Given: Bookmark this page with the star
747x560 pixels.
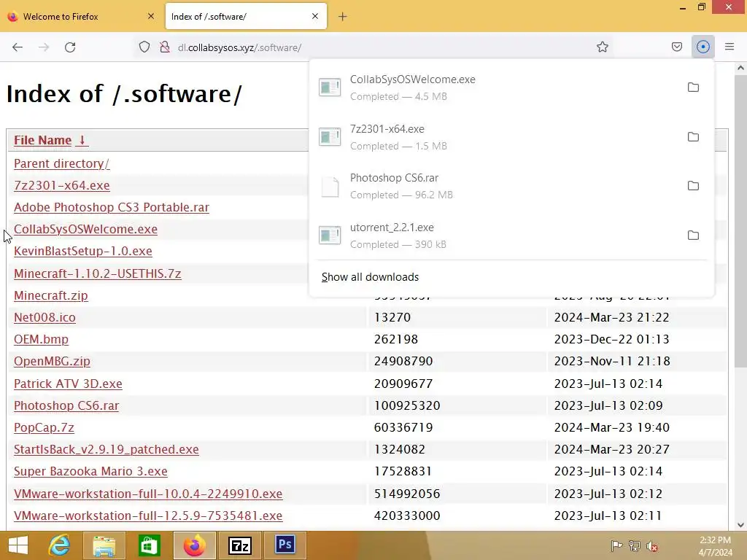Looking at the screenshot, I should click(x=602, y=47).
